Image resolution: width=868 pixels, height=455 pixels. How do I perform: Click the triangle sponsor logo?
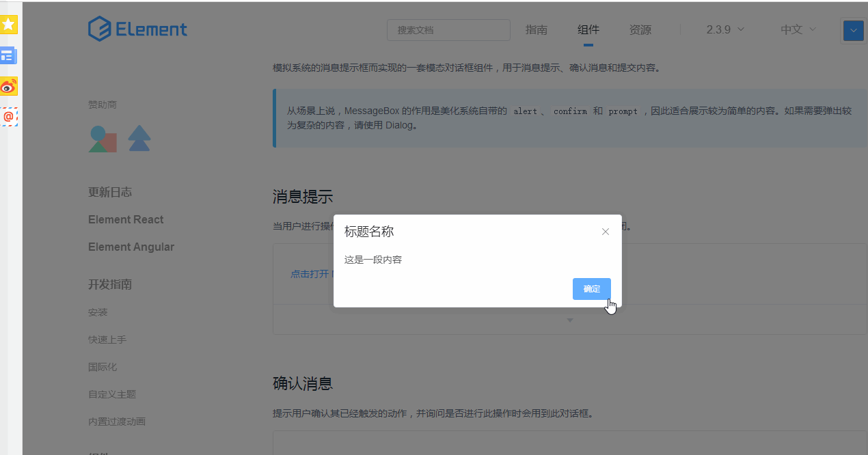coord(139,139)
